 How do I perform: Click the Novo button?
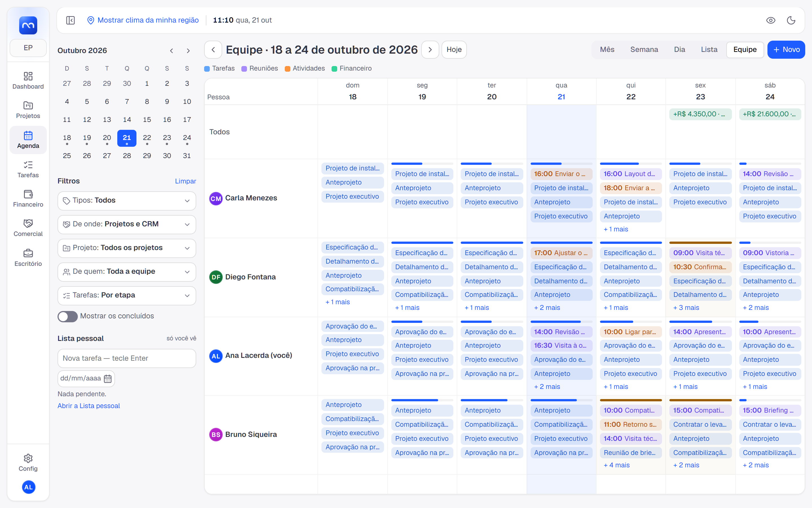(x=786, y=50)
